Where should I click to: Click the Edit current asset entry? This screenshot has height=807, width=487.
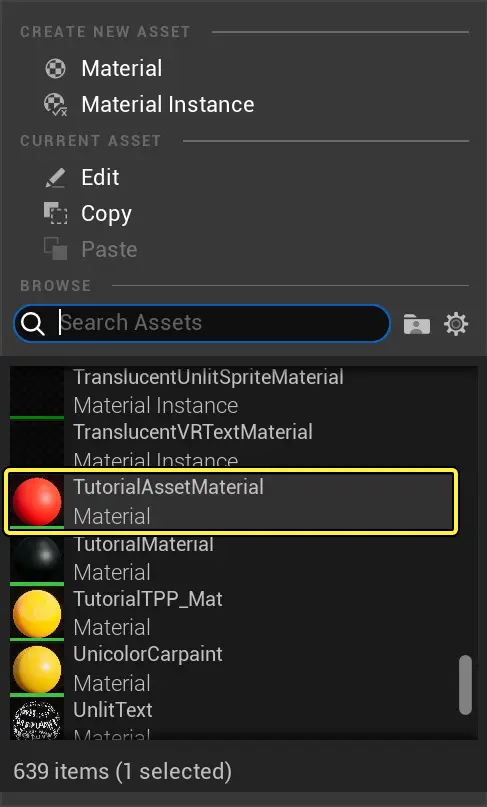point(100,178)
